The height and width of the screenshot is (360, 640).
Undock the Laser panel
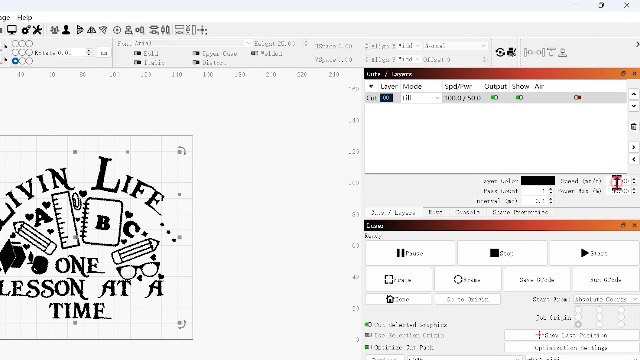[x=623, y=225]
